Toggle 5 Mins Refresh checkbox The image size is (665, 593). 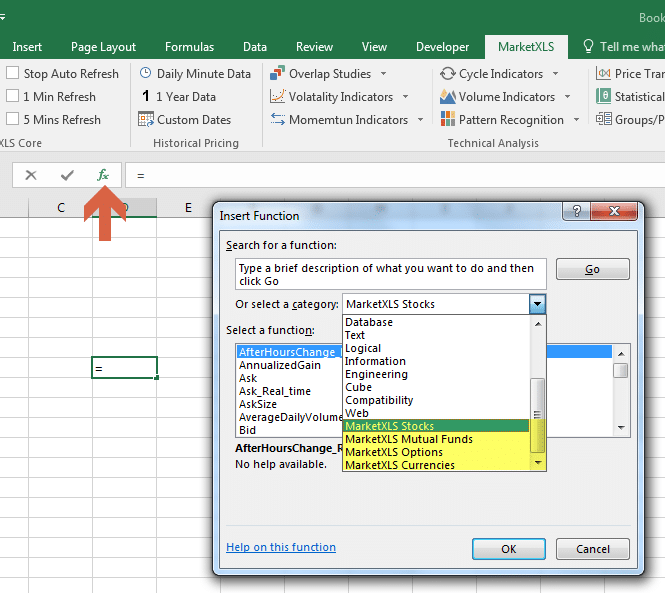click(x=12, y=119)
